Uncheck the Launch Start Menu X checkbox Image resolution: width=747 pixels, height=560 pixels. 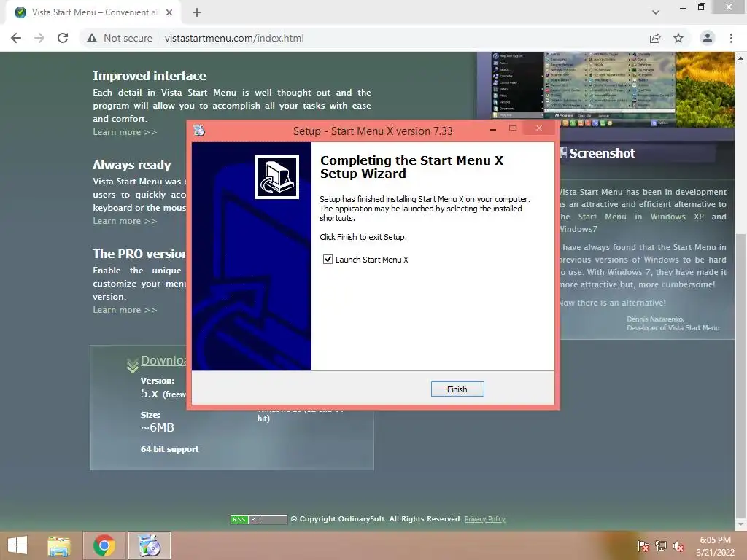coord(328,260)
